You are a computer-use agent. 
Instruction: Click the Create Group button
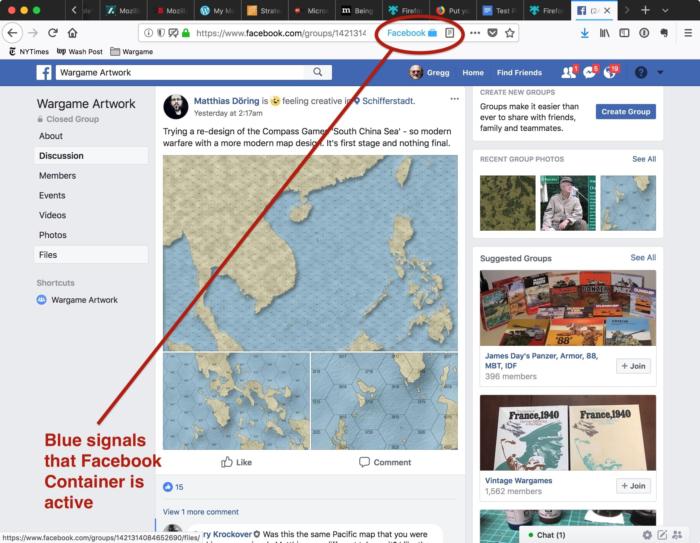tap(625, 112)
